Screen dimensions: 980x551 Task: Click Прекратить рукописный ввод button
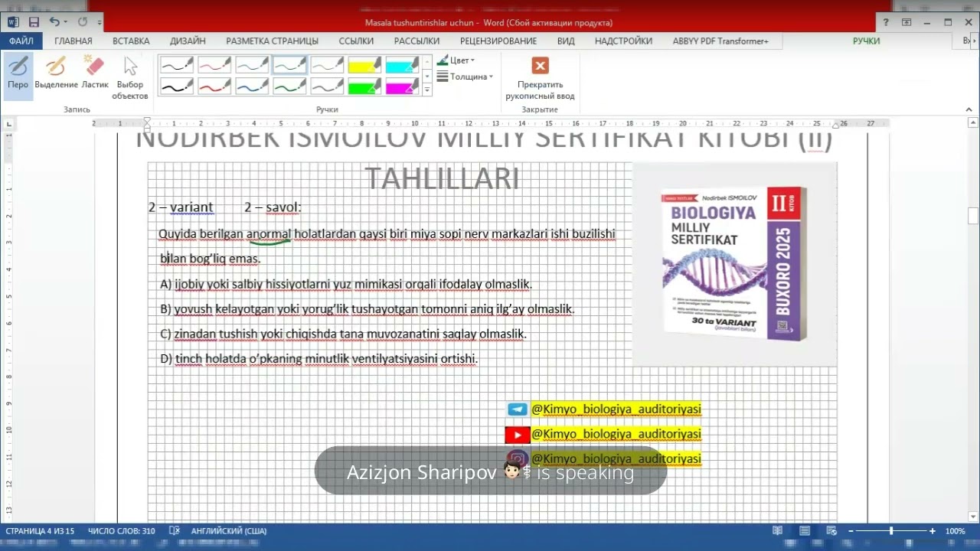540,77
